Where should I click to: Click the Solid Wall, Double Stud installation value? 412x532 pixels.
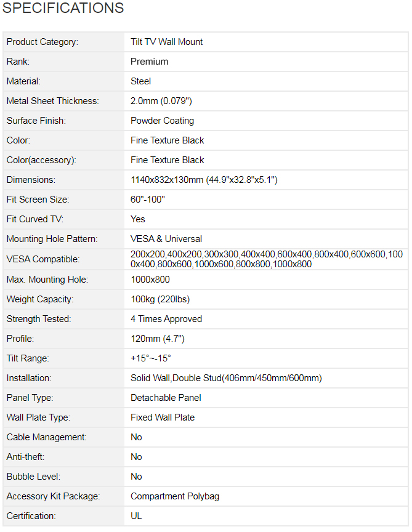coord(226,378)
